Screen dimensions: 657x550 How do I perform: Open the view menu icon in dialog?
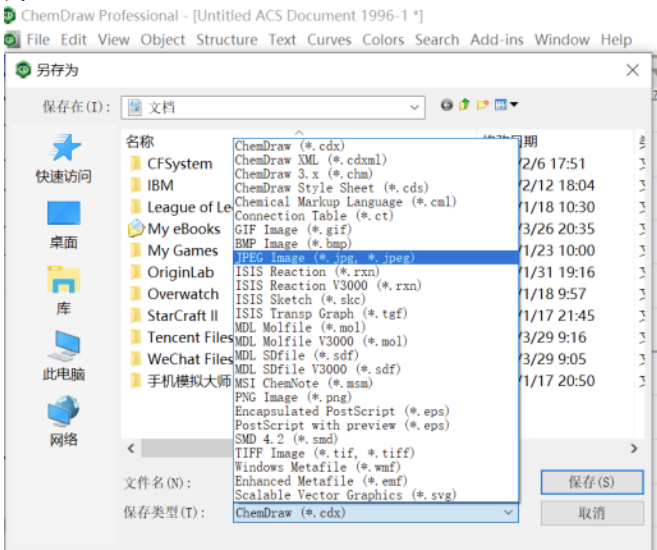click(x=506, y=105)
